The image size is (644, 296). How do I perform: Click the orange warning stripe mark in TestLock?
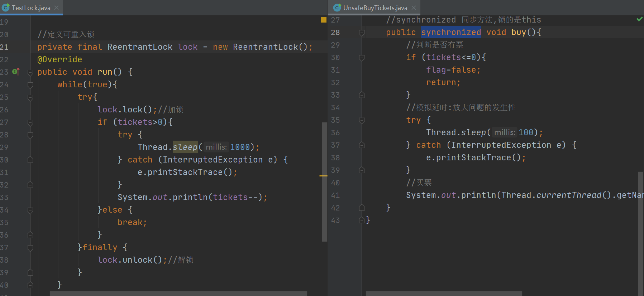coord(323,176)
